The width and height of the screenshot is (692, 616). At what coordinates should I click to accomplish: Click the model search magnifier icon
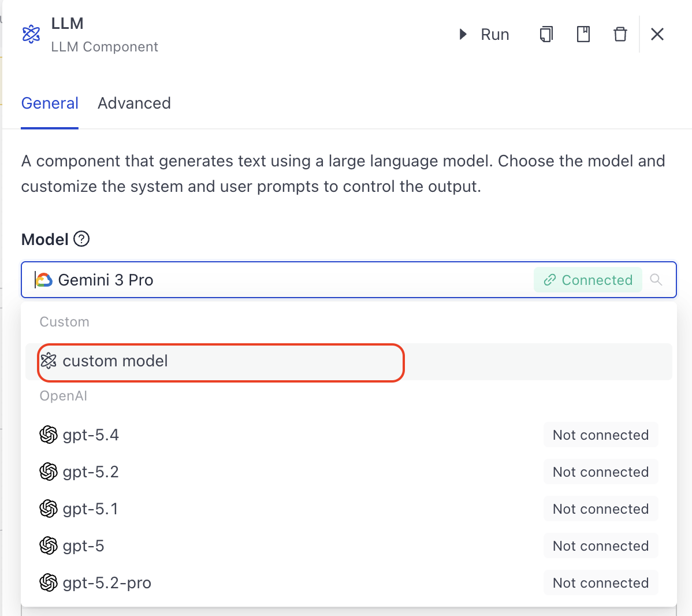(x=656, y=280)
